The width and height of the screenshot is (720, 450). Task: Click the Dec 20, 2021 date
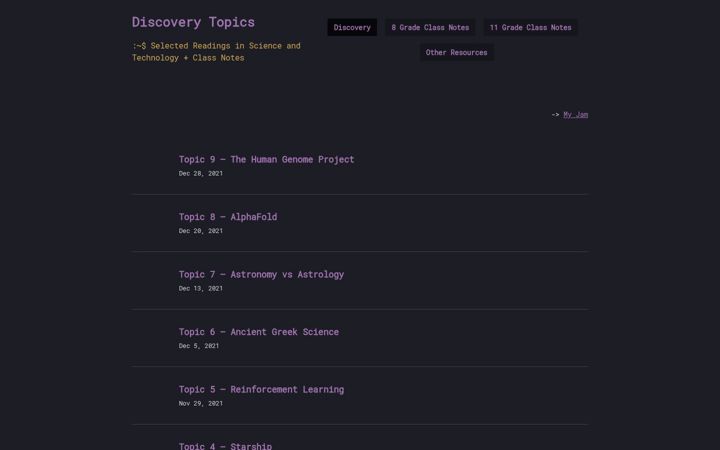pyautogui.click(x=201, y=231)
